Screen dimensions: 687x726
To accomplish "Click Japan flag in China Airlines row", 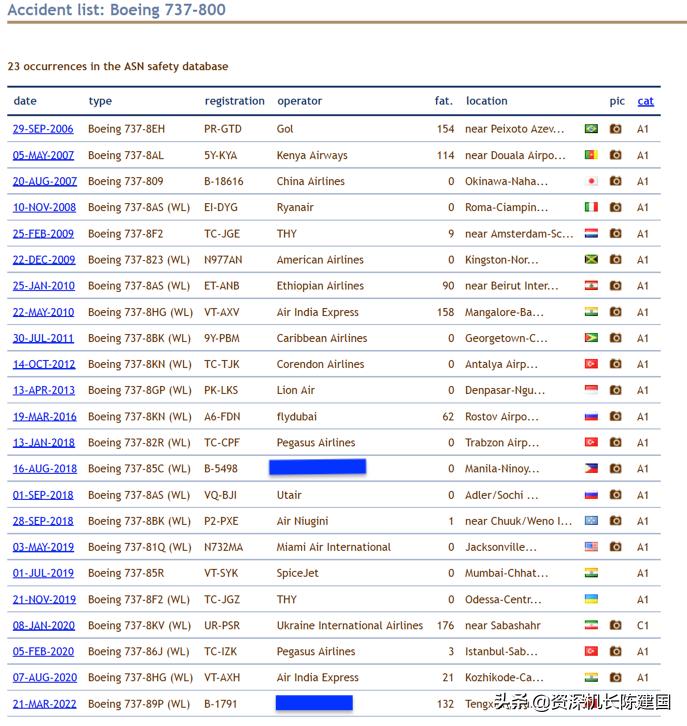I will pyautogui.click(x=591, y=181).
